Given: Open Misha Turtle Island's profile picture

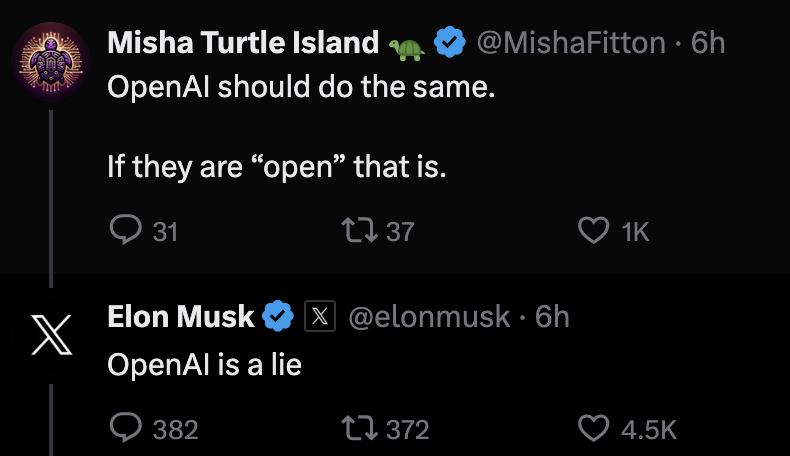Looking at the screenshot, I should click(50, 60).
